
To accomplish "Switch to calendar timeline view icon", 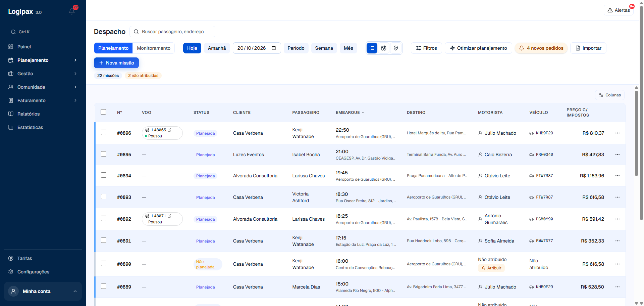I will pyautogui.click(x=384, y=48).
